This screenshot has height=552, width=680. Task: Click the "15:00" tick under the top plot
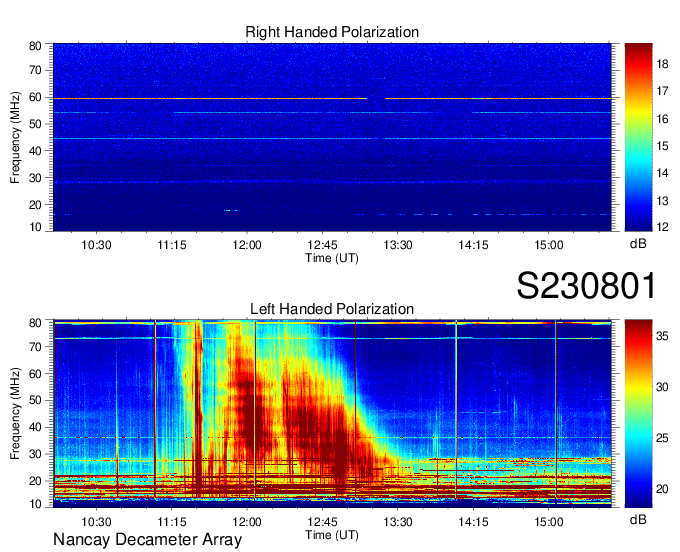[549, 245]
